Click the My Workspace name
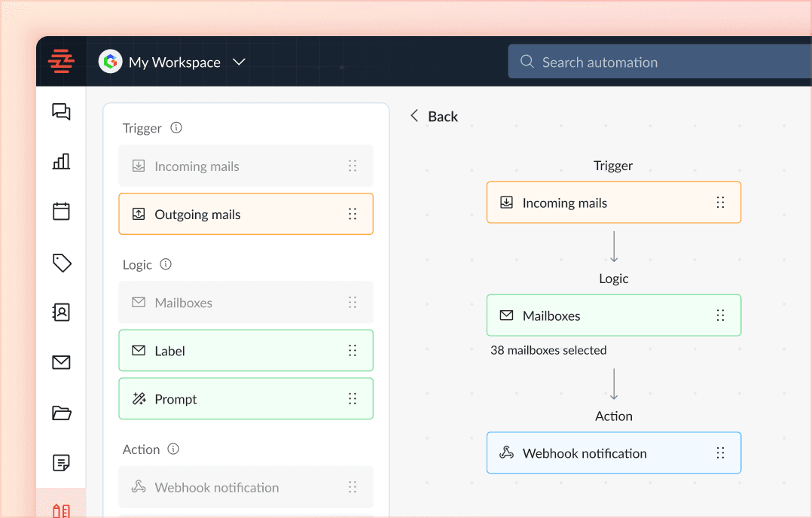The height and width of the screenshot is (518, 812). coord(175,62)
